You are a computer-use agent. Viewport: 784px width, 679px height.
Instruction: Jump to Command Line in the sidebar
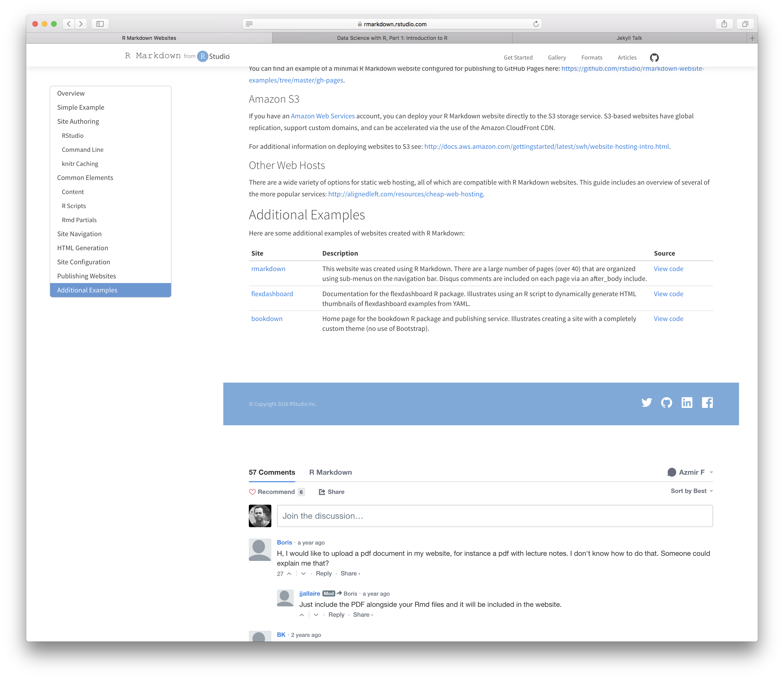110,149
